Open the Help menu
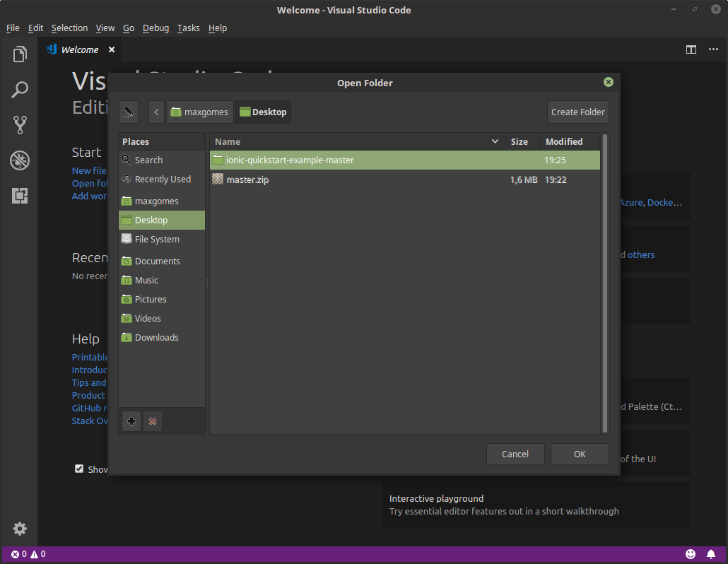This screenshot has height=564, width=728. 217,28
